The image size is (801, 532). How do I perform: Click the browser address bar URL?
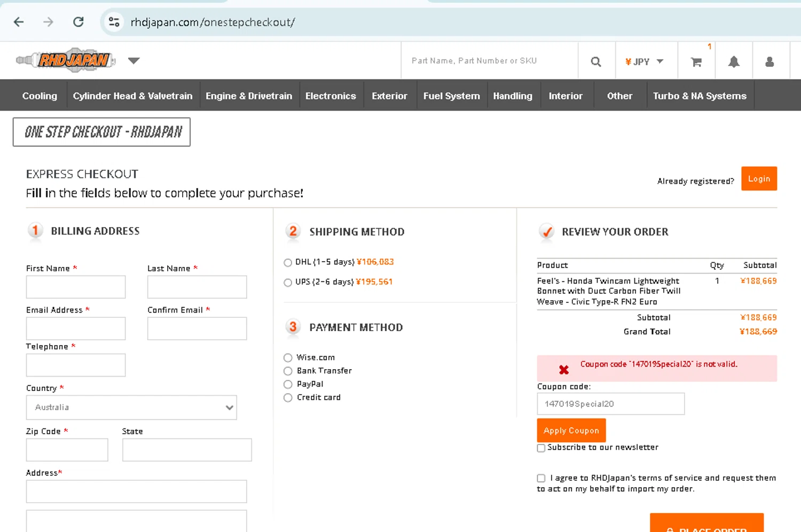tap(213, 22)
